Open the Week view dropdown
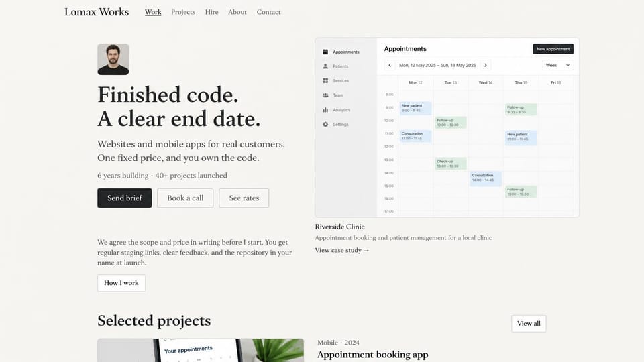The height and width of the screenshot is (362, 644). pyautogui.click(x=557, y=65)
